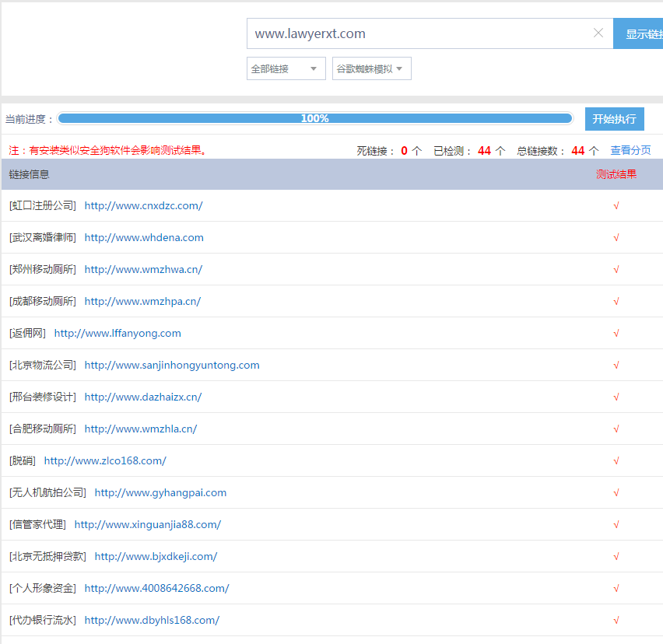Open the 武汉离婚律师 website link
Screen dimensions: 663x644
(144, 237)
